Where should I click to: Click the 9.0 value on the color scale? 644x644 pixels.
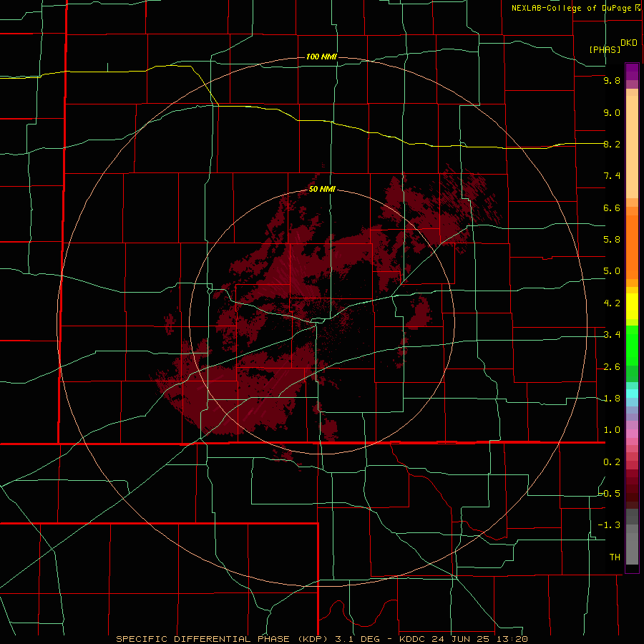[612, 112]
